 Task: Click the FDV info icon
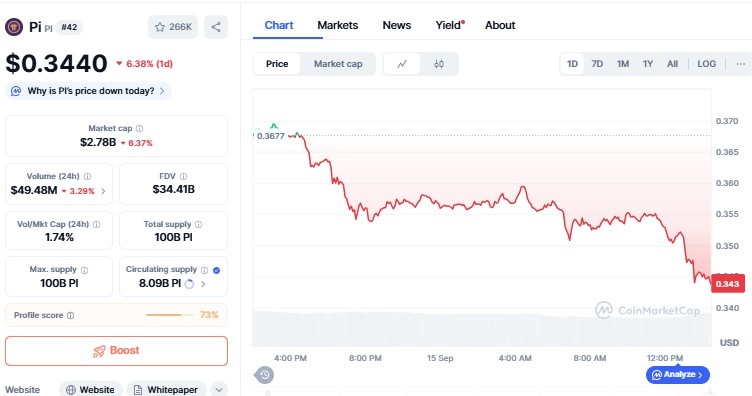tap(183, 176)
